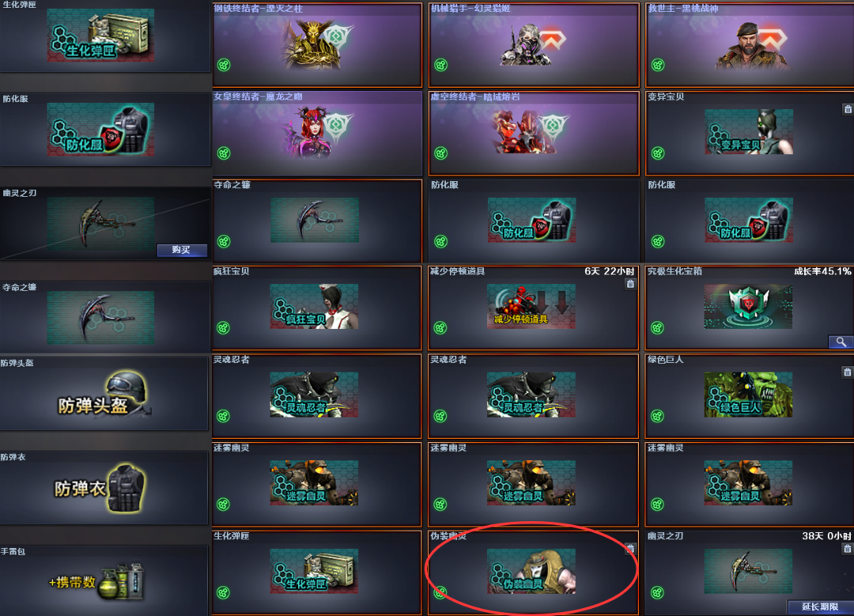The image size is (854, 616).
Task: Select 防弹衣 item in left list
Action: coord(104,487)
